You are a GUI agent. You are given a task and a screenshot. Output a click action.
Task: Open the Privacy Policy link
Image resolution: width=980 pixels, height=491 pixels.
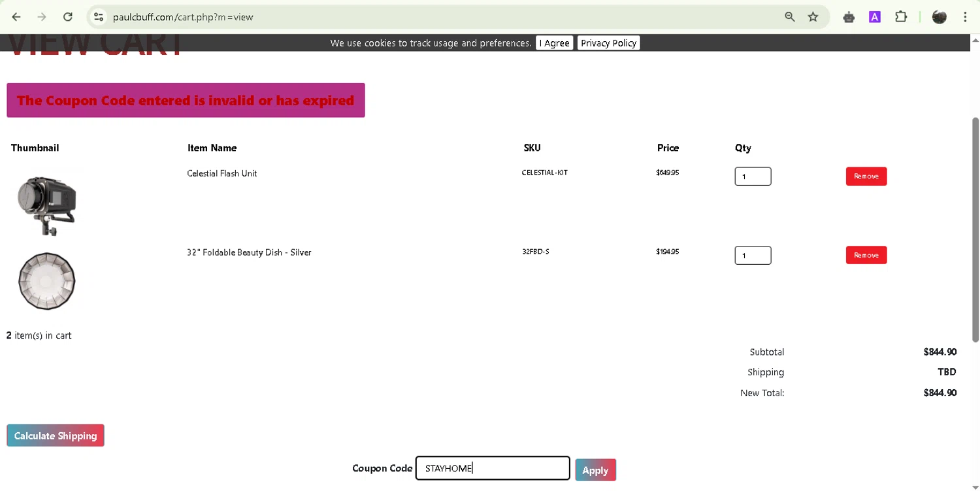[x=608, y=43]
